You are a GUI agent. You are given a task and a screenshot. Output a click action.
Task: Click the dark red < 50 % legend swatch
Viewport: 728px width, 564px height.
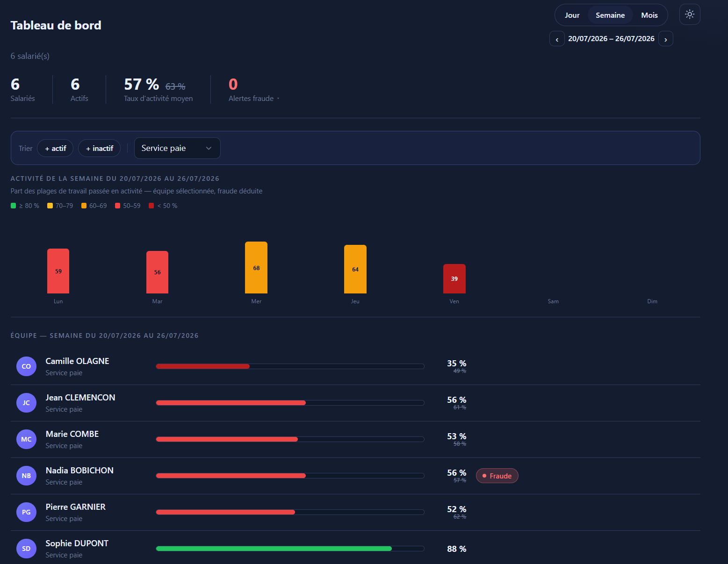point(151,206)
